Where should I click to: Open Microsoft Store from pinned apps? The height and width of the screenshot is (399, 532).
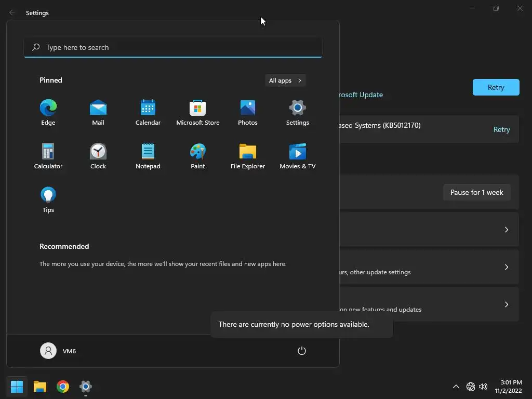coord(198,112)
